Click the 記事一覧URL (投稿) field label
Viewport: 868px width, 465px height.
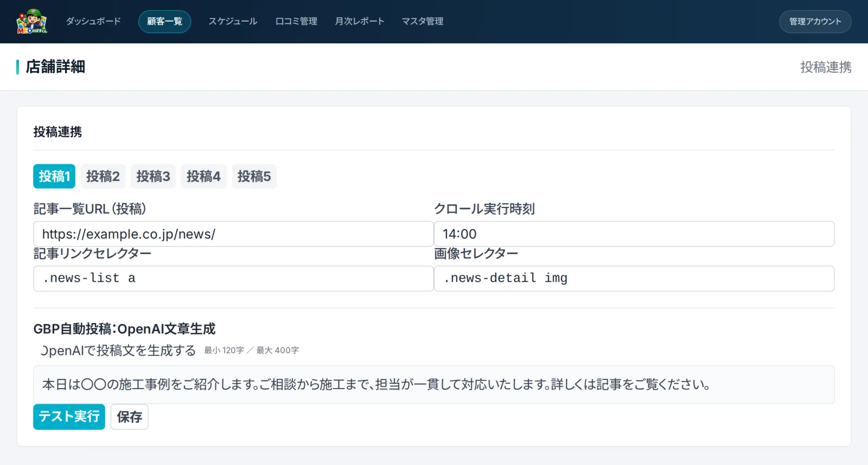click(90, 209)
